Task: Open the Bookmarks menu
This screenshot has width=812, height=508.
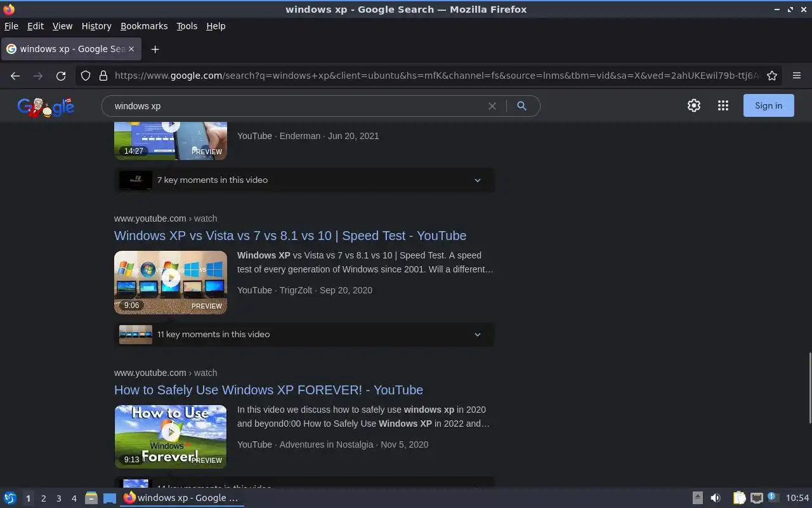Action: coord(144,26)
